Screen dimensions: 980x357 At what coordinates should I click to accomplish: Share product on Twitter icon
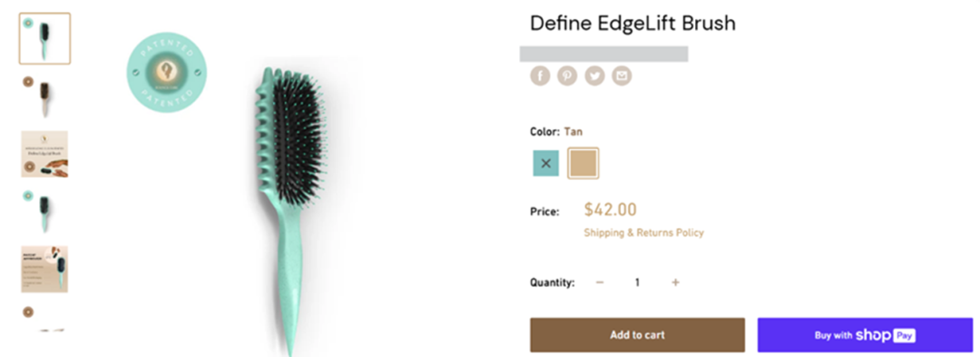(594, 76)
